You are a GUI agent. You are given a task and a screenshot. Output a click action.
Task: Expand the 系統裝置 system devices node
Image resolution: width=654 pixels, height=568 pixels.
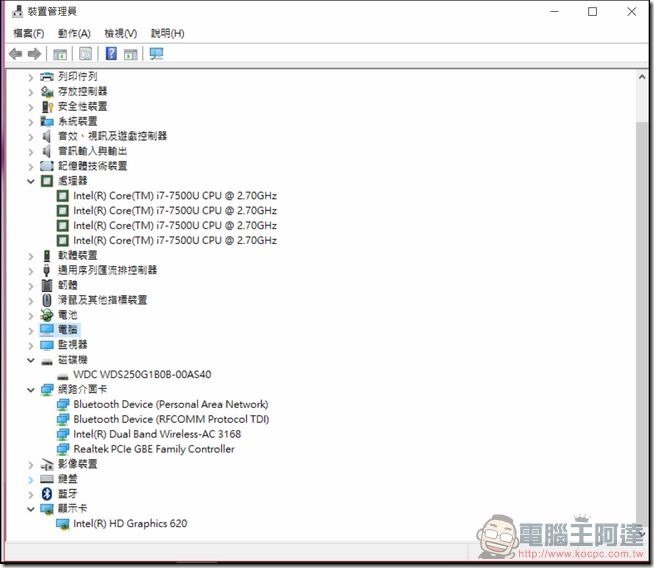30,122
